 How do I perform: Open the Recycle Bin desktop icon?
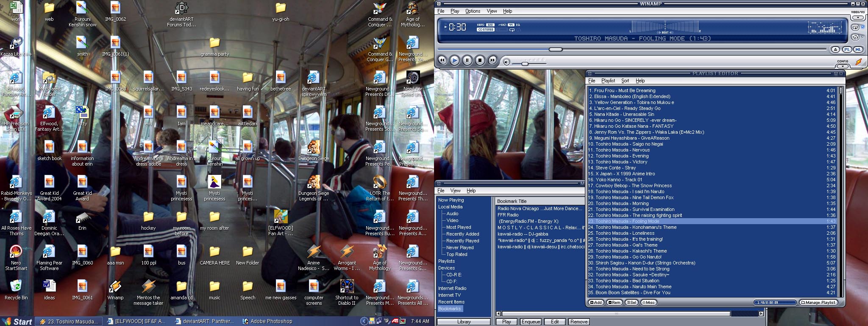point(16,290)
